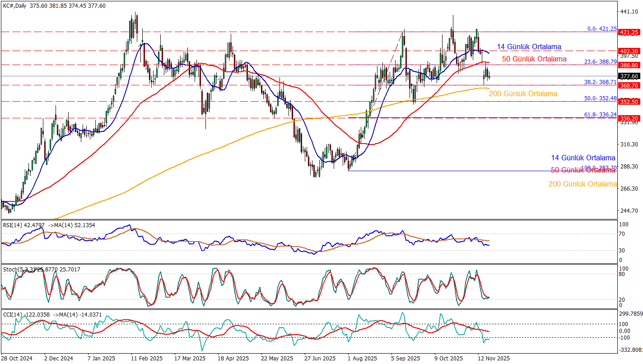Select the Fibonacci 0.0- 421.25 level label
This screenshot has width=643, height=364.
602,28
